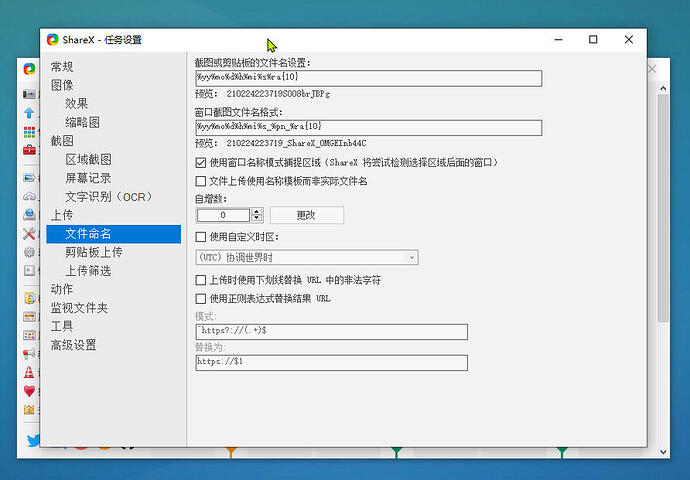
Task: Increase 自增数 value with up arrow
Action: point(257,212)
